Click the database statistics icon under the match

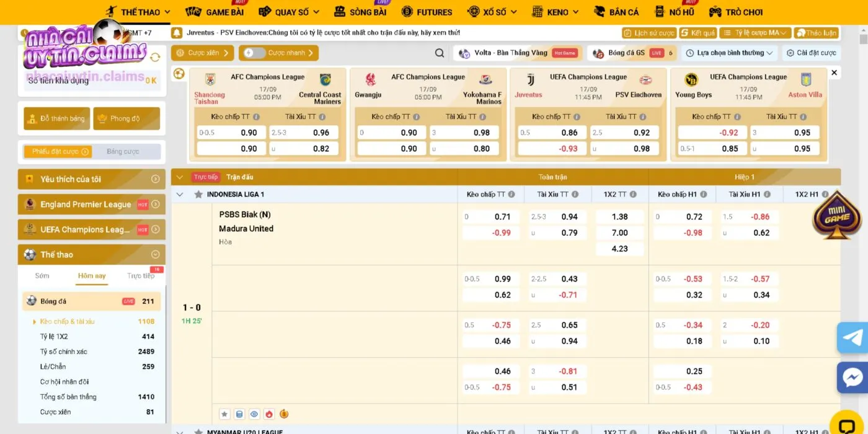point(239,414)
